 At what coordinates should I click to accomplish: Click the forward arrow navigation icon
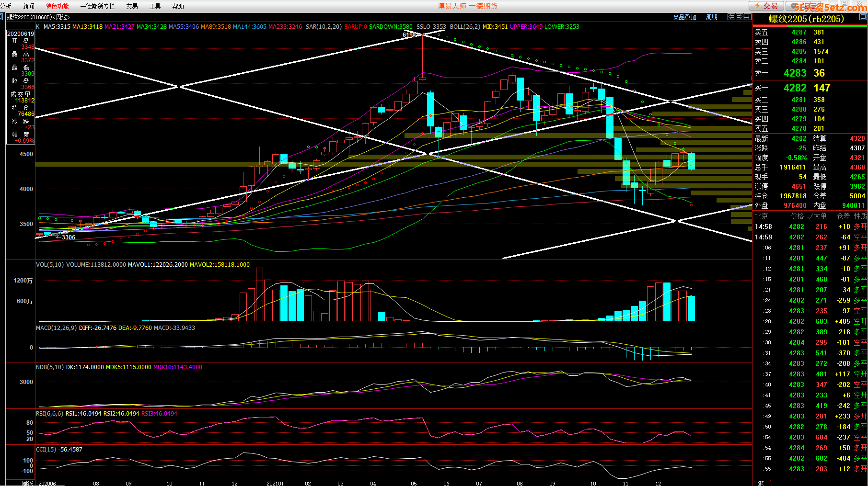[x=740, y=17]
